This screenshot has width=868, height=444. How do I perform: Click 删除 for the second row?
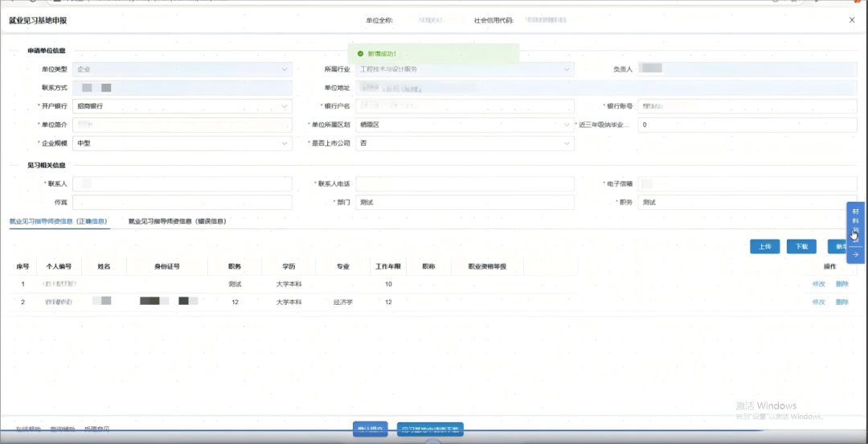click(841, 302)
